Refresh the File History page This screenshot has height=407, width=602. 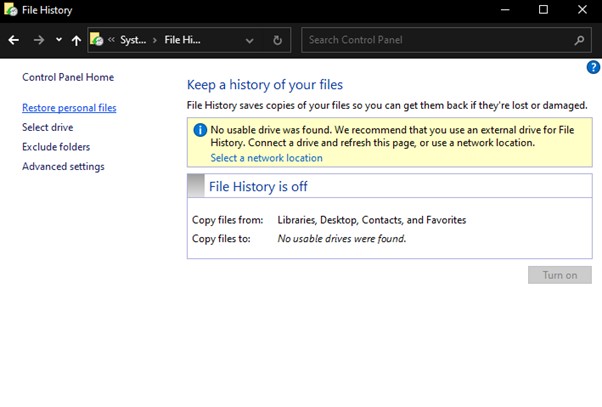[x=278, y=41]
